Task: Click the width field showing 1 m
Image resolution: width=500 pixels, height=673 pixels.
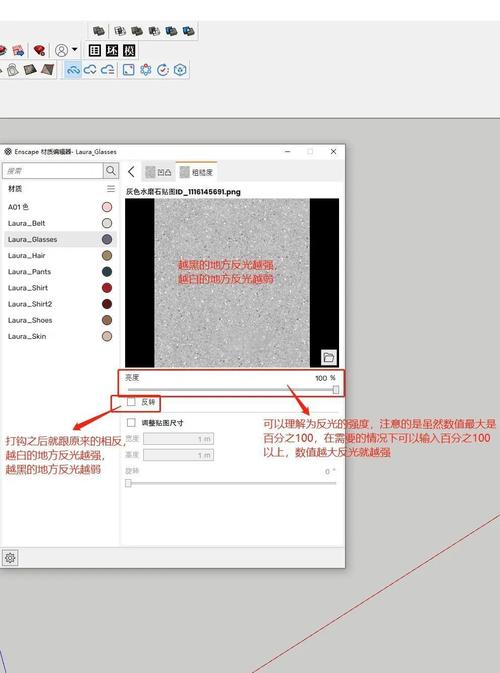Action: click(178, 439)
